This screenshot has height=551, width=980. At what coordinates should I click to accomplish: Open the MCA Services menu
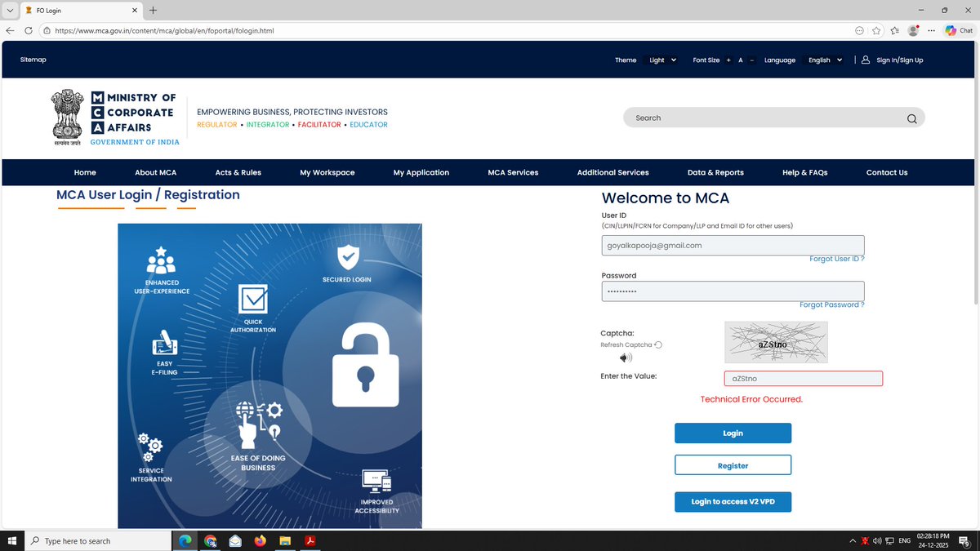pyautogui.click(x=513, y=172)
